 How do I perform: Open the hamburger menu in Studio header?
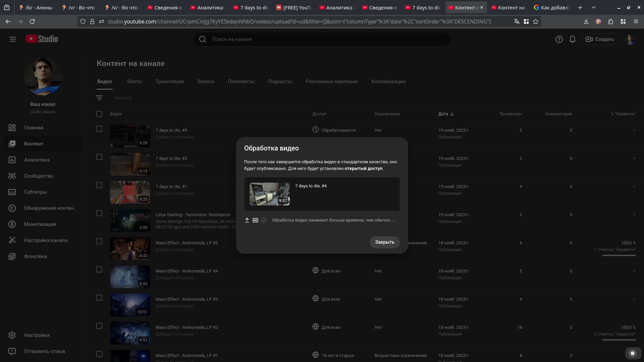(x=13, y=39)
